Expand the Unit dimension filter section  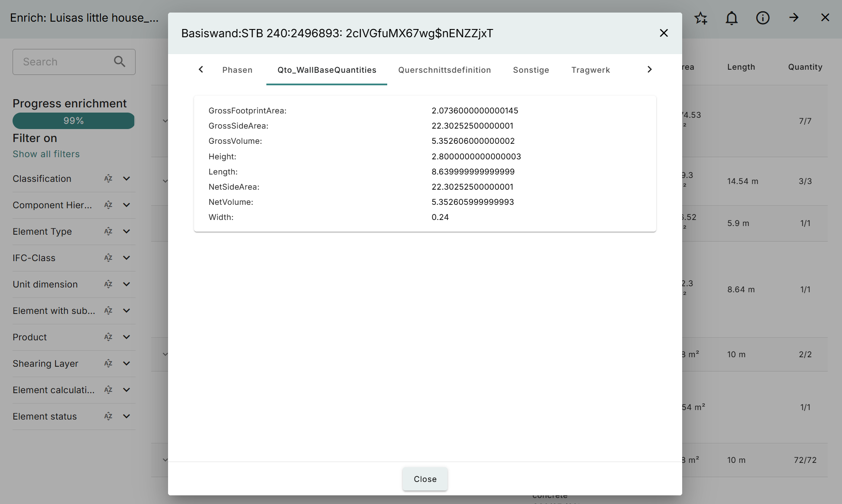click(x=126, y=284)
